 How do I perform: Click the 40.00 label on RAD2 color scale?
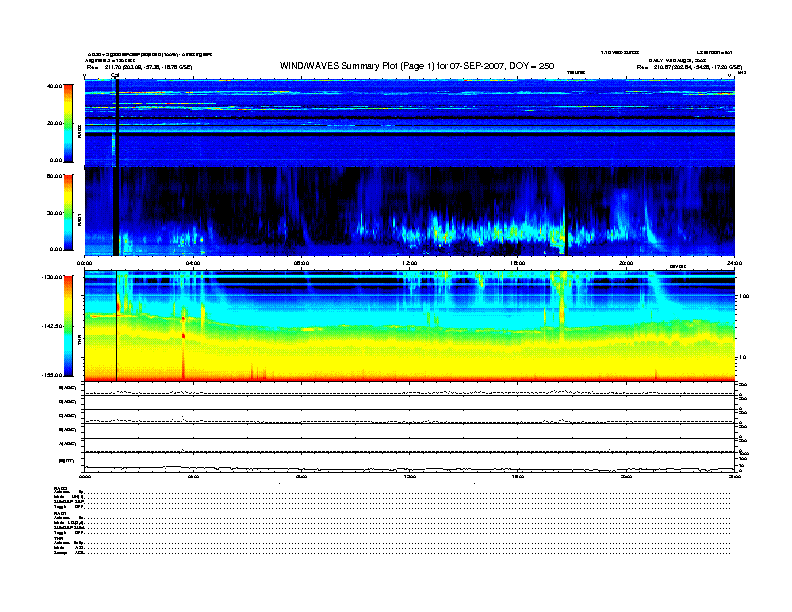55,86
